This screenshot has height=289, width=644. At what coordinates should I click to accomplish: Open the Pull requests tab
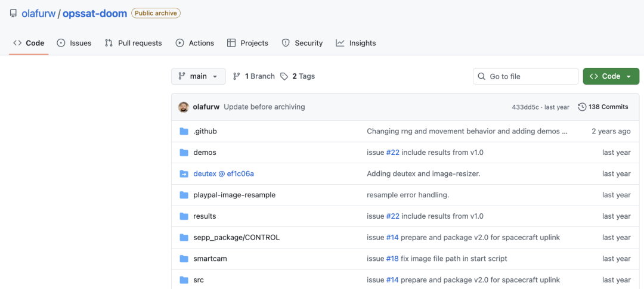pyautogui.click(x=133, y=43)
